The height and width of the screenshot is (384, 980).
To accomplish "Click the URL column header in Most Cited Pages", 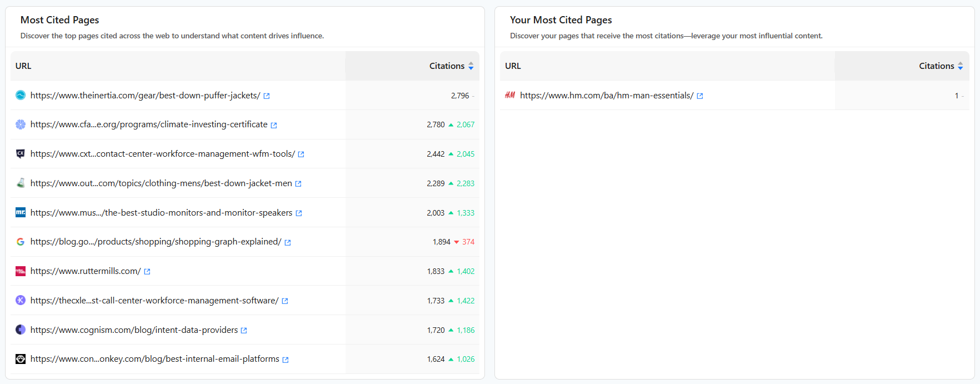I will tap(23, 66).
